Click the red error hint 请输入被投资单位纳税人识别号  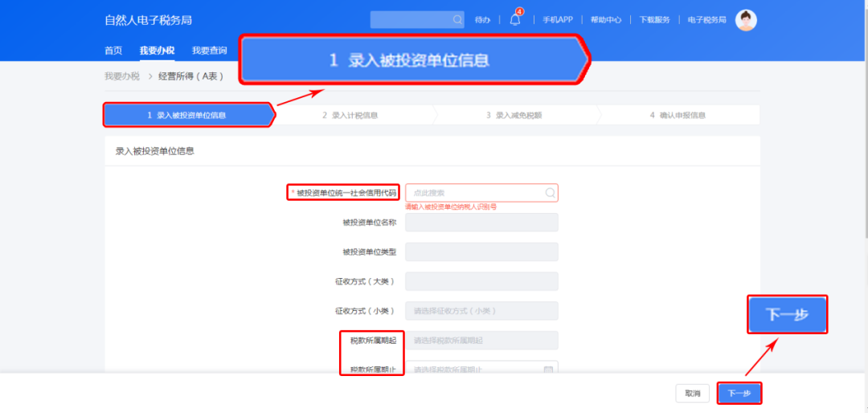pos(451,206)
